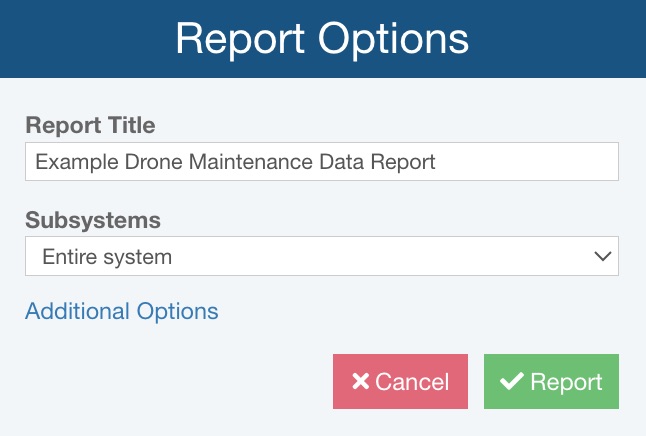This screenshot has height=436, width=646.
Task: Select the 'Entire system' text in the dropdown
Action: pyautogui.click(x=107, y=257)
